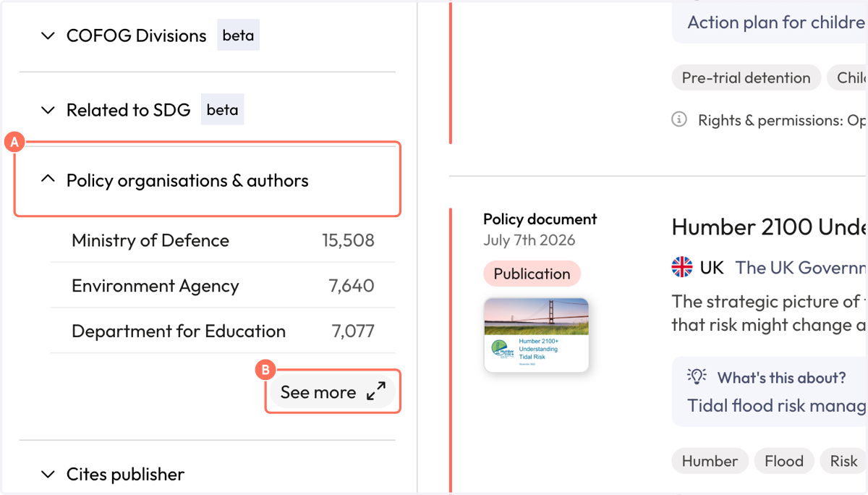
Task: Click the Publication tag badge
Action: coord(532,274)
